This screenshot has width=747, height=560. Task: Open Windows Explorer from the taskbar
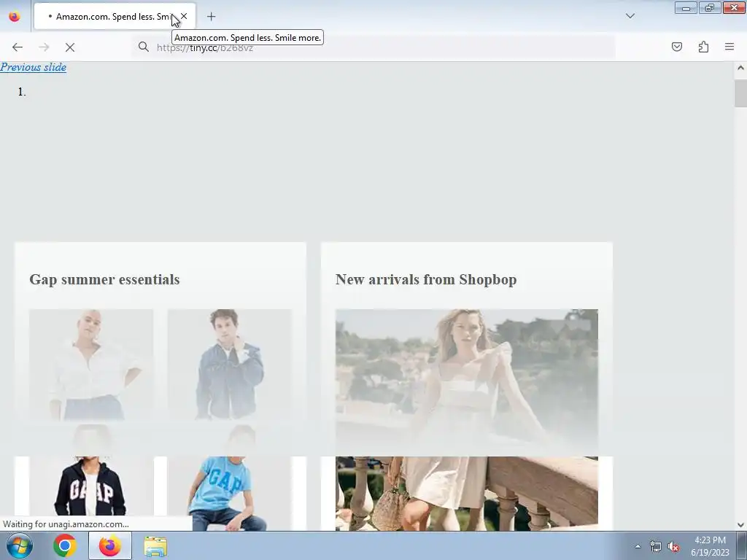click(155, 547)
